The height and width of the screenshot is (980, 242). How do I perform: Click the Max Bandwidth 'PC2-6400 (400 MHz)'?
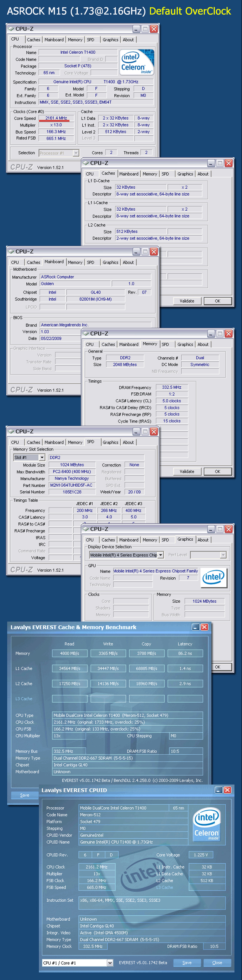pos(71,472)
